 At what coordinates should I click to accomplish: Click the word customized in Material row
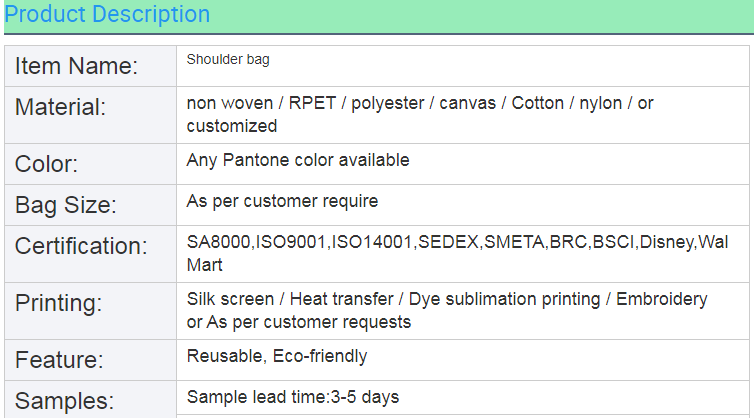pos(232,126)
